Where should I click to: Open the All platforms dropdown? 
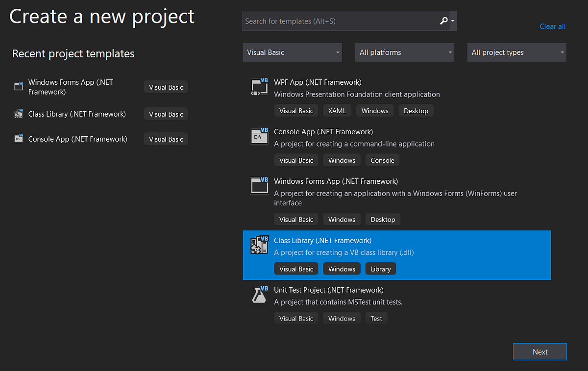(x=405, y=52)
